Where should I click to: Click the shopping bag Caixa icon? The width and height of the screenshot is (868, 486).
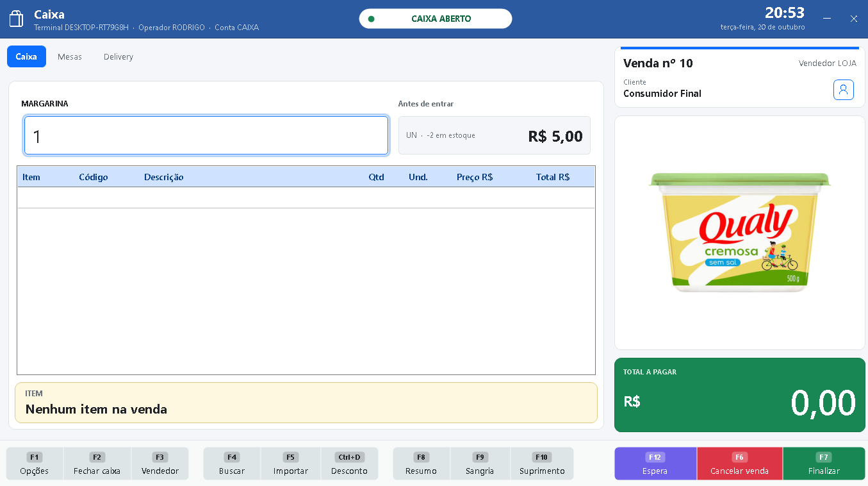point(17,19)
